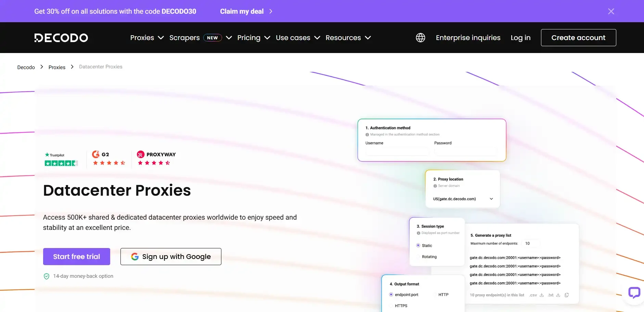Select the Rotating session type
This screenshot has height=312, width=644.
click(x=418, y=257)
